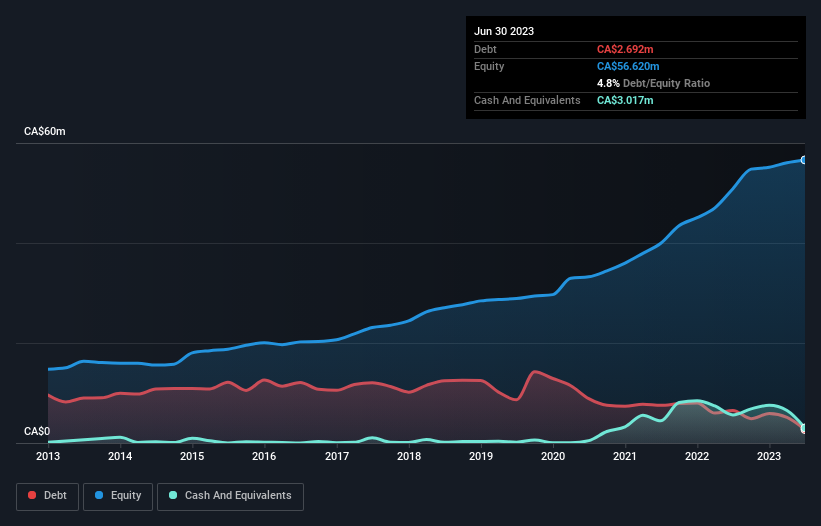The height and width of the screenshot is (526, 821).
Task: Click the 2015 x-axis label
Action: coord(192,456)
